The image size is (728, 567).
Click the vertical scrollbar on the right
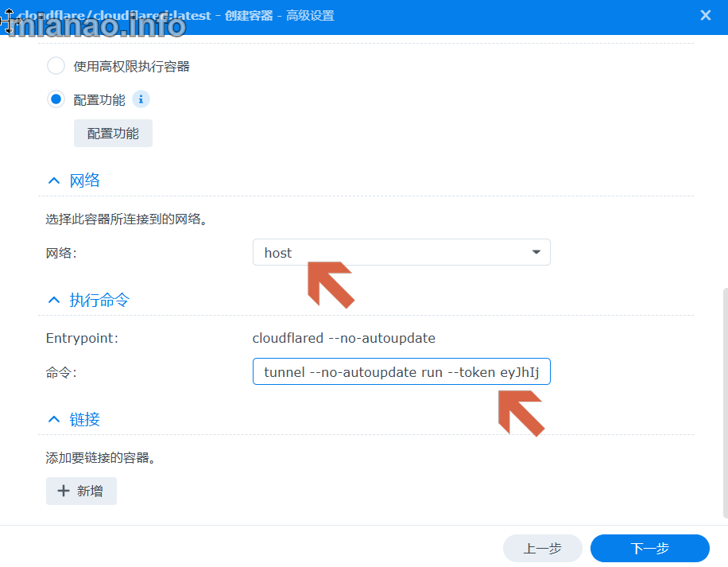pos(723,398)
